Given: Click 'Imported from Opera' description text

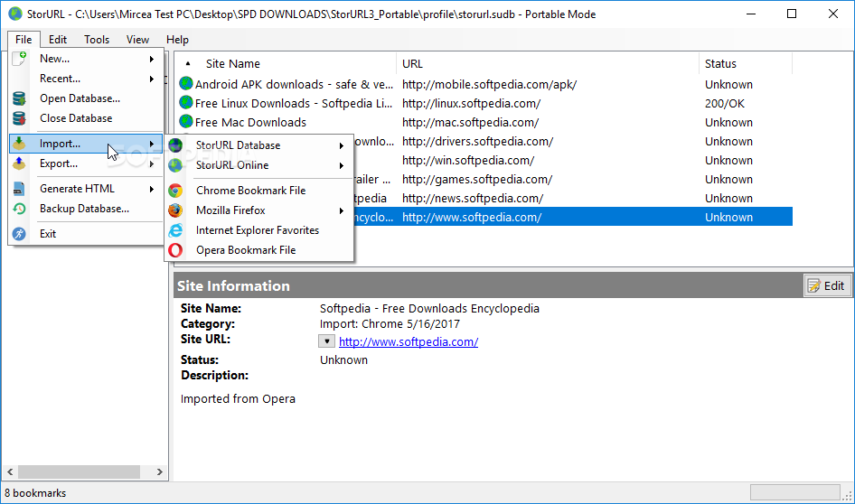Looking at the screenshot, I should [x=238, y=399].
